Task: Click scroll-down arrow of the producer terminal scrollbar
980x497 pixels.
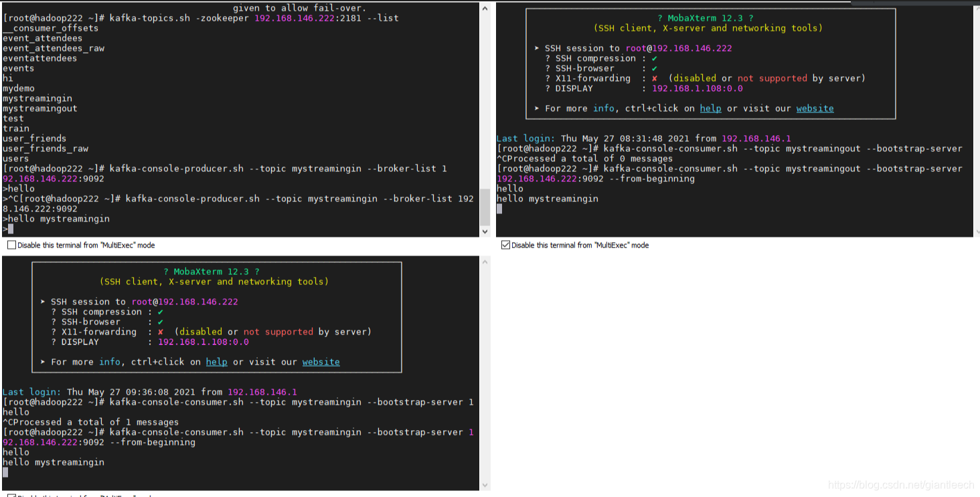Action: pos(485,231)
